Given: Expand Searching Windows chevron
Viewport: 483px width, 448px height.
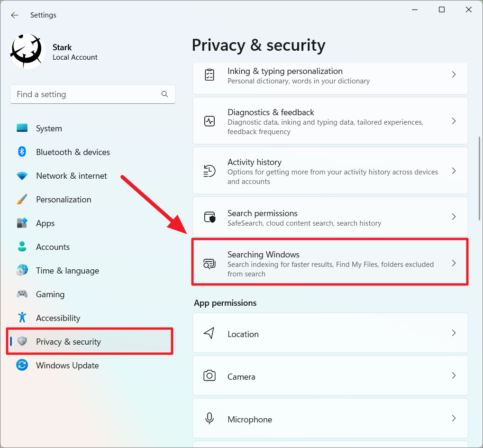Looking at the screenshot, I should pyautogui.click(x=454, y=263).
